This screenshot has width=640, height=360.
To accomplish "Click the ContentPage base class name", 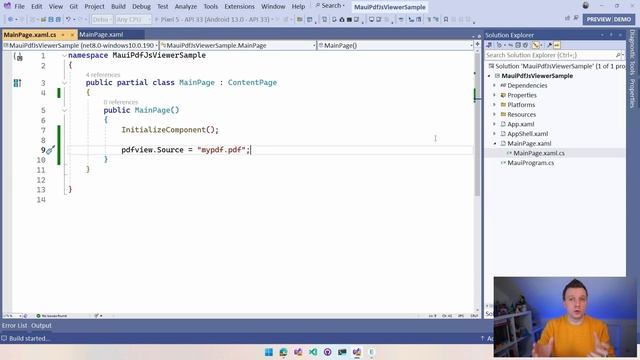I will tap(252, 82).
